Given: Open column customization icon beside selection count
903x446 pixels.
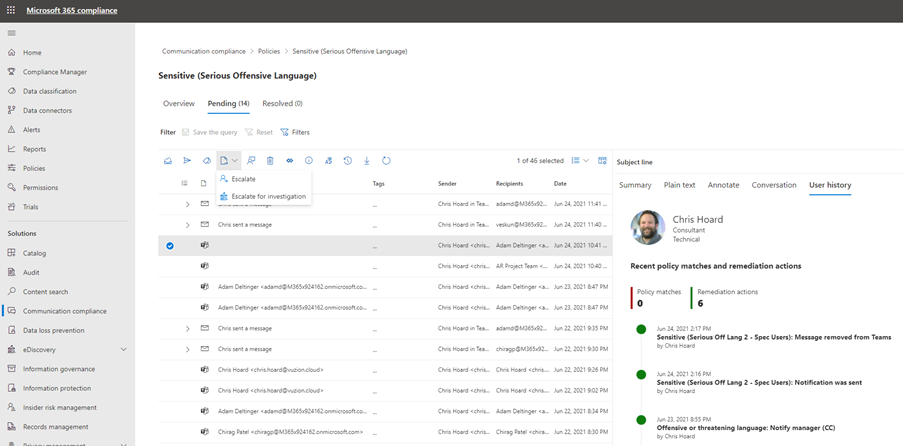Looking at the screenshot, I should pos(602,161).
